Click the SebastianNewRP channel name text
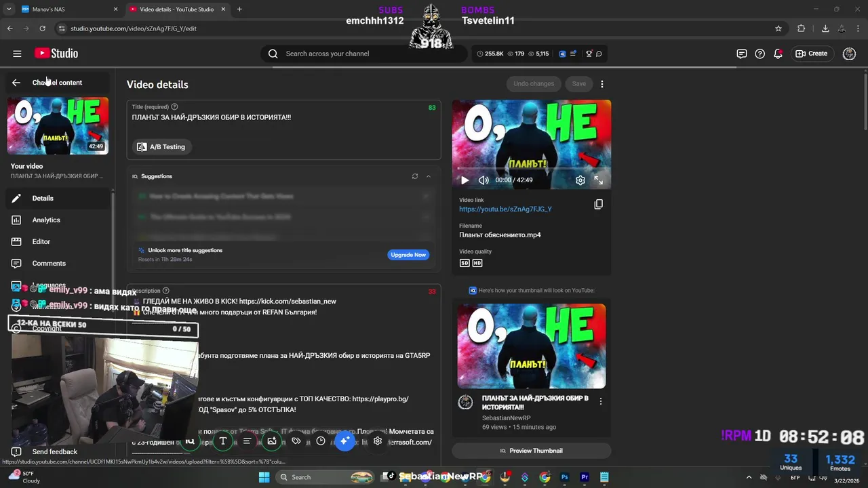The image size is (868, 488). tap(506, 418)
